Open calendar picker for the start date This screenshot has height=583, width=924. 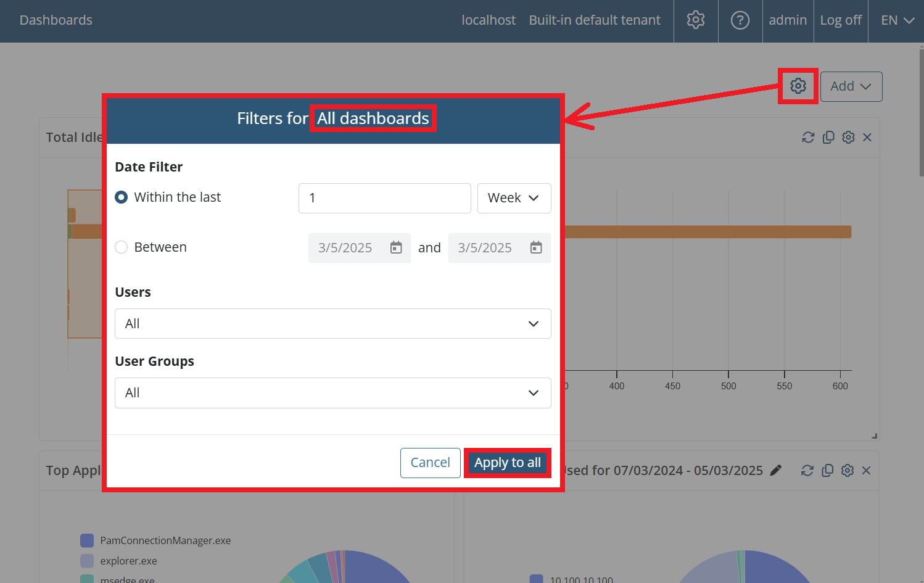point(396,247)
